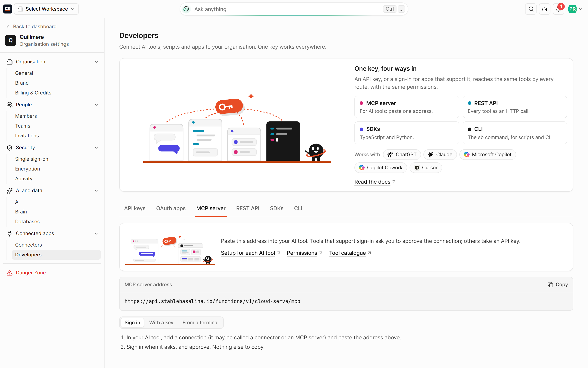This screenshot has height=368, width=588.
Task: Switch to the REST API tab
Action: coord(248,208)
